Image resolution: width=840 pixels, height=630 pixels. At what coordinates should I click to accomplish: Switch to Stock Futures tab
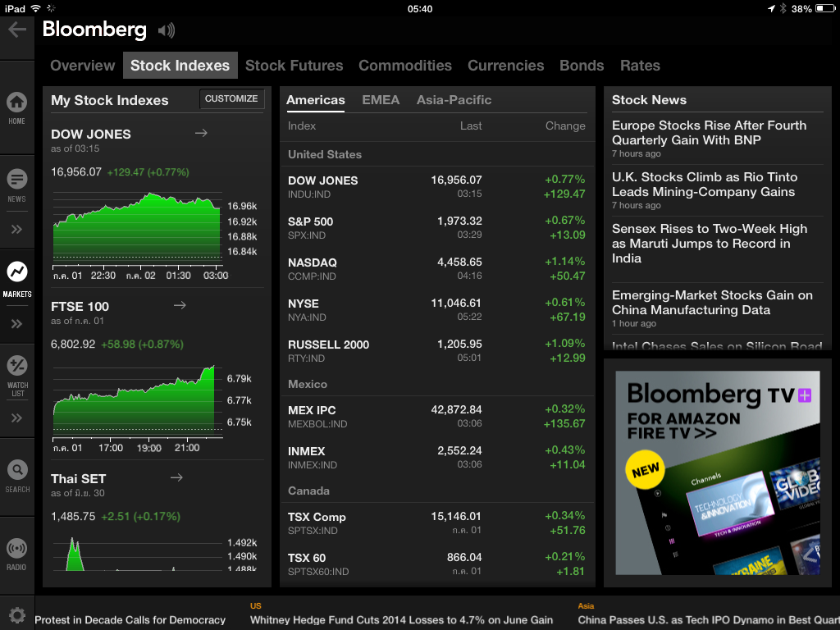point(294,66)
